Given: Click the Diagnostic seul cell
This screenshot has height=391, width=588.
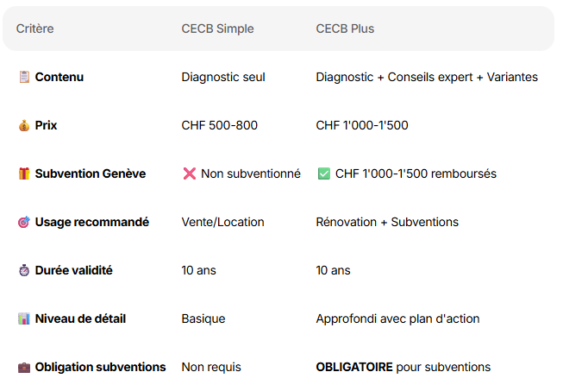Looking at the screenshot, I should pos(223,78).
